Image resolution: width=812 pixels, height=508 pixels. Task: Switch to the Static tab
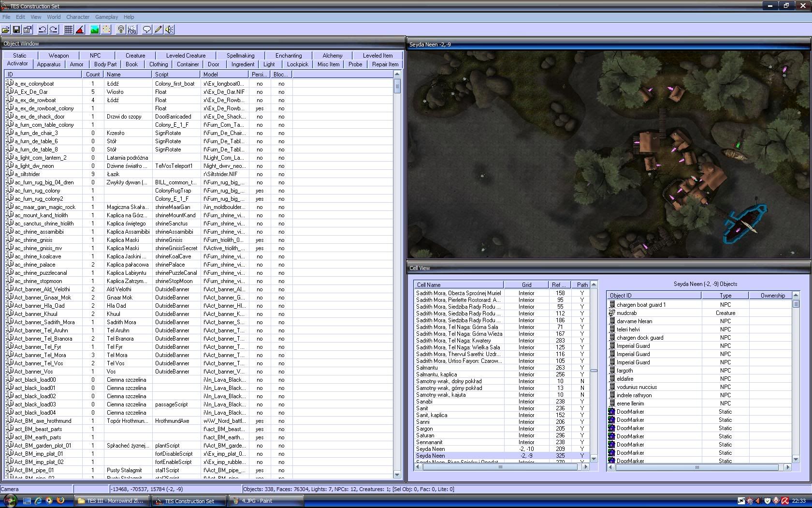[20, 56]
